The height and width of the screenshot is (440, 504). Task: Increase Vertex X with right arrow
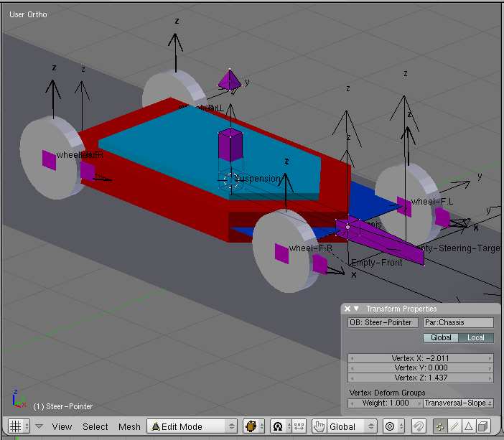click(490, 358)
